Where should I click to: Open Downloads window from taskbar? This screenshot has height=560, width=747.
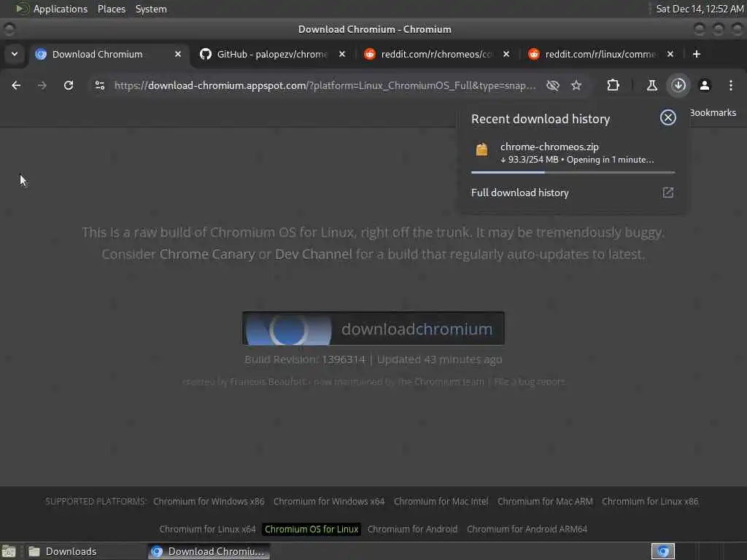pyautogui.click(x=86, y=551)
